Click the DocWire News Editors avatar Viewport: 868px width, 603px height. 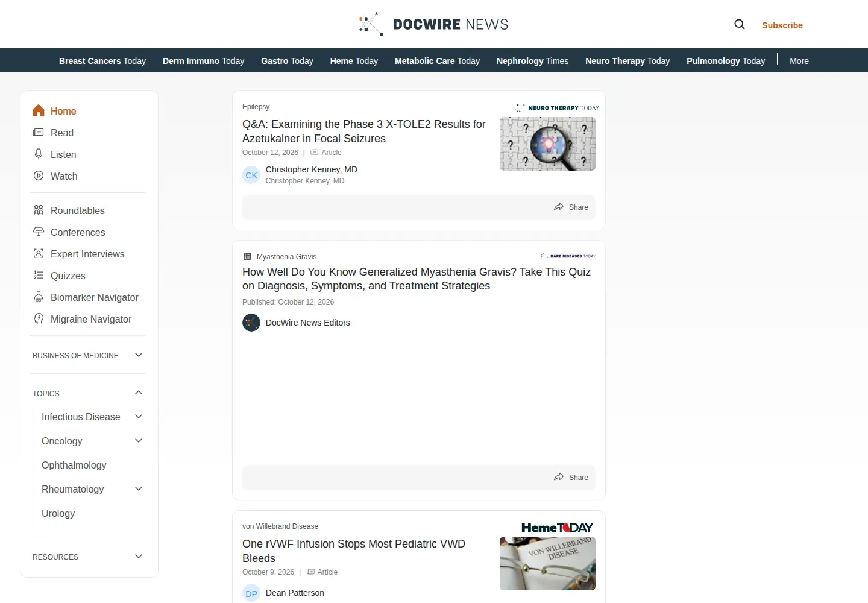point(251,323)
